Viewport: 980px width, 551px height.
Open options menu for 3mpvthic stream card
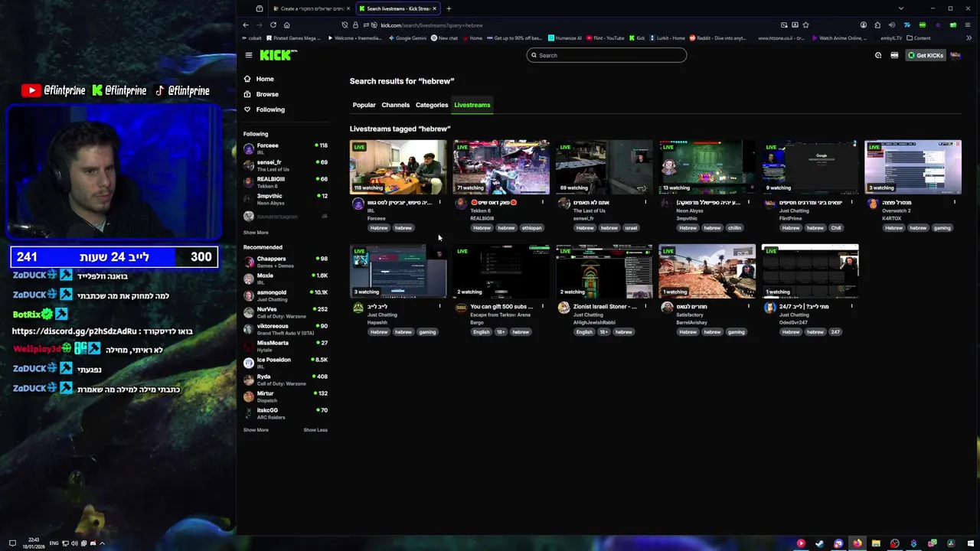(x=749, y=203)
